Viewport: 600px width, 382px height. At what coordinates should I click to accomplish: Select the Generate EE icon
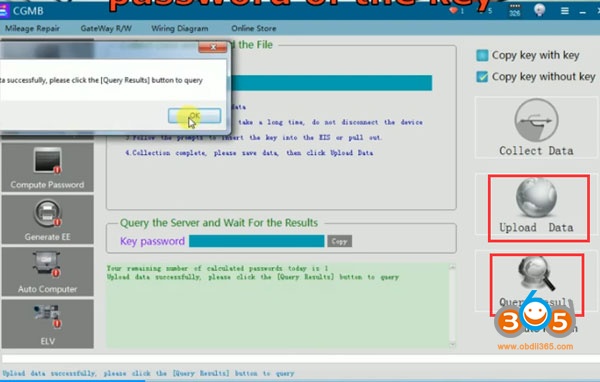[47, 213]
